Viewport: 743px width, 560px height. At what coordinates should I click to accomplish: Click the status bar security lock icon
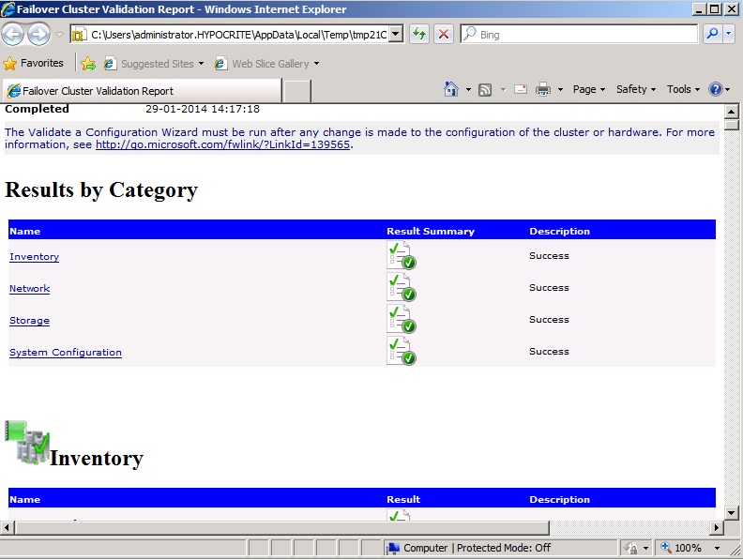630,548
